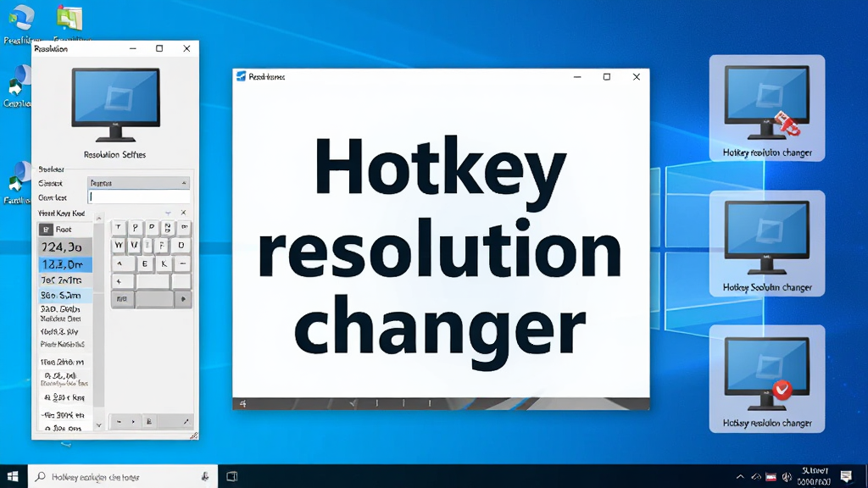Open the dropdown in Resolution settings panel

[139, 183]
